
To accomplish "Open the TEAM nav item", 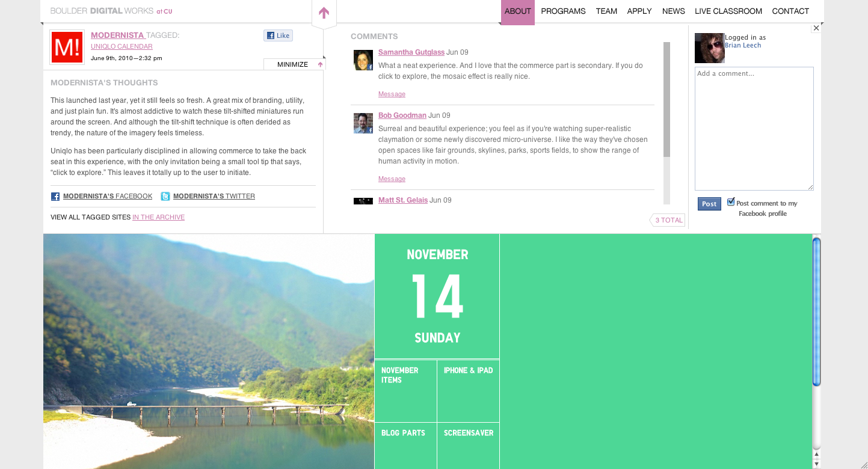I will coord(606,11).
